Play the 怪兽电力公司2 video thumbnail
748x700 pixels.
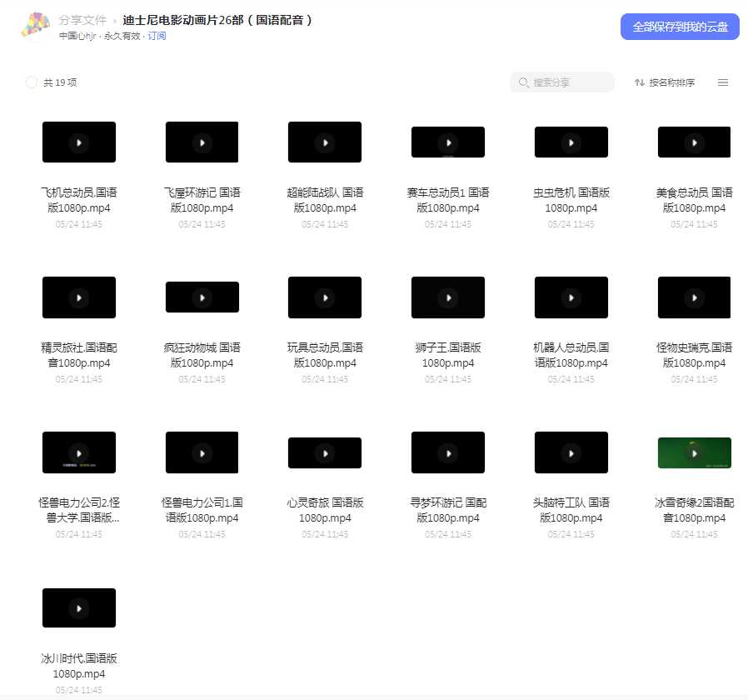[x=79, y=452]
